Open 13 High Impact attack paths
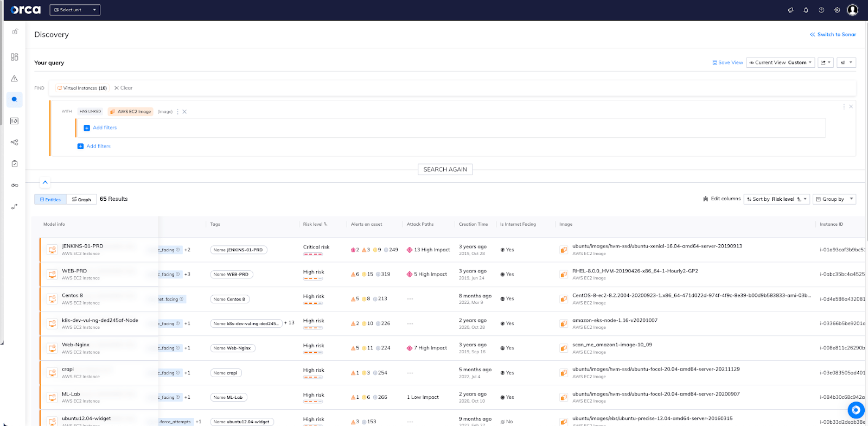 coord(429,250)
